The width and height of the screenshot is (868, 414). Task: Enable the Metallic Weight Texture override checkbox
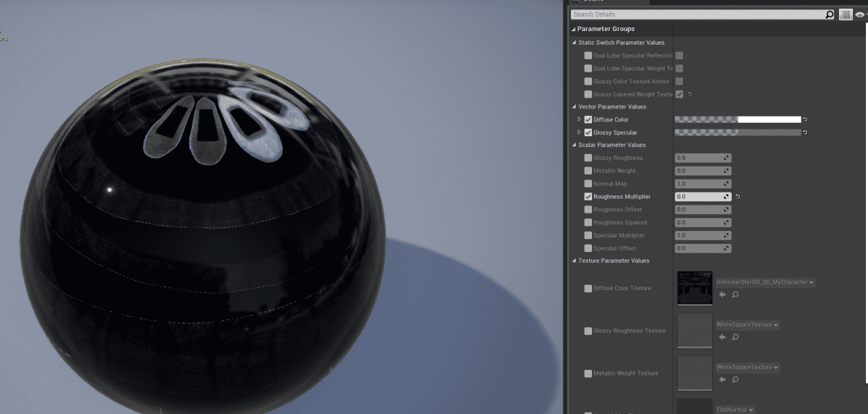[x=588, y=373]
